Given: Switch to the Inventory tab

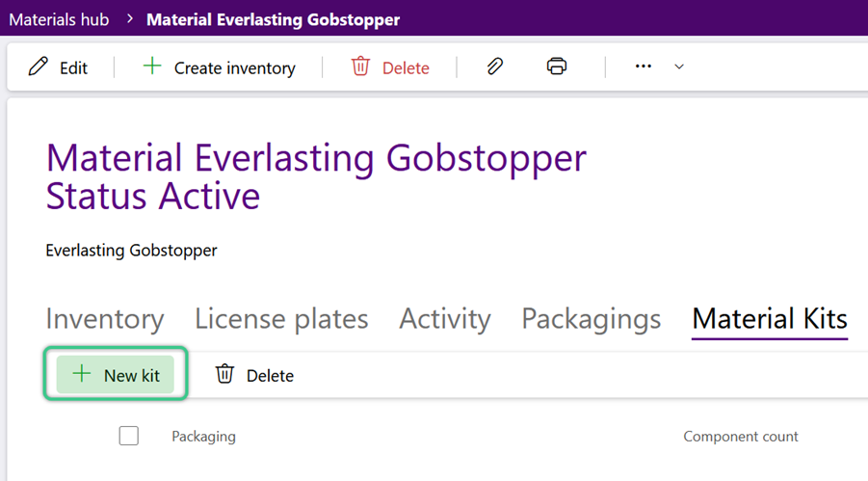Looking at the screenshot, I should pyautogui.click(x=105, y=319).
